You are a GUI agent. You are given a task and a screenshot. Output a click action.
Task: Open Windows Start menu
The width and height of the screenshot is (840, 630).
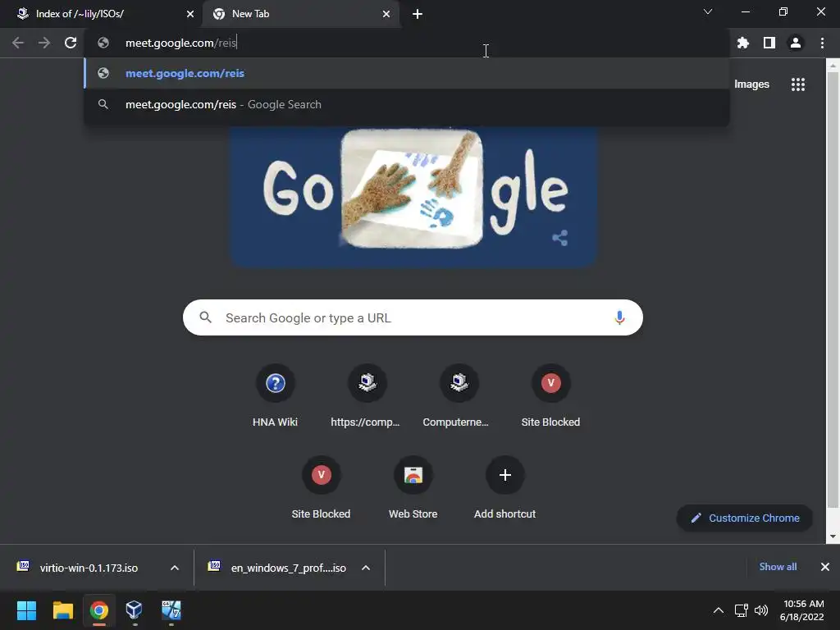click(x=26, y=610)
